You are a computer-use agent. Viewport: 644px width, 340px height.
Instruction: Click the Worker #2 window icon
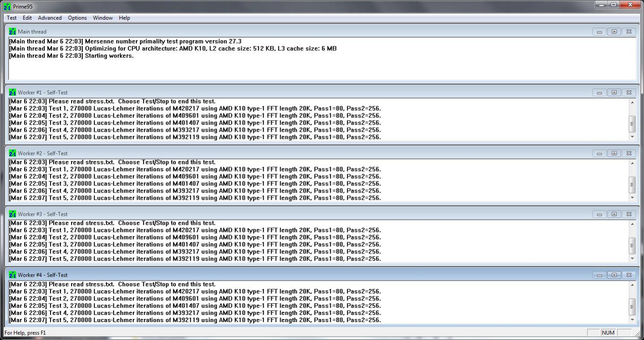click(x=13, y=153)
